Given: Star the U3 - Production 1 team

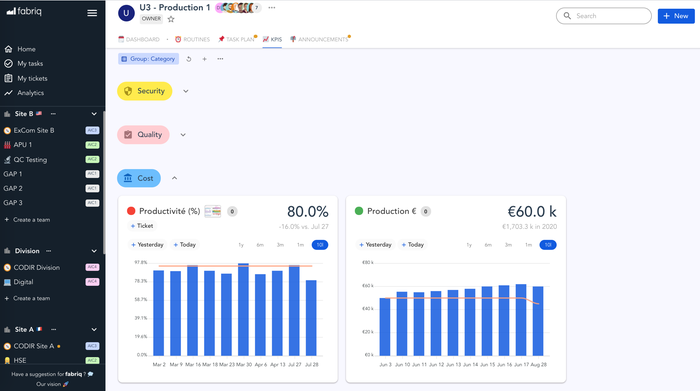Looking at the screenshot, I should coord(171,19).
